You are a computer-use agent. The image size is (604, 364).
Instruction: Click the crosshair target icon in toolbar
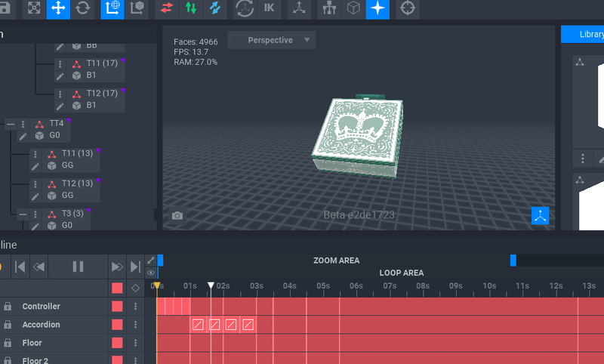tap(408, 8)
